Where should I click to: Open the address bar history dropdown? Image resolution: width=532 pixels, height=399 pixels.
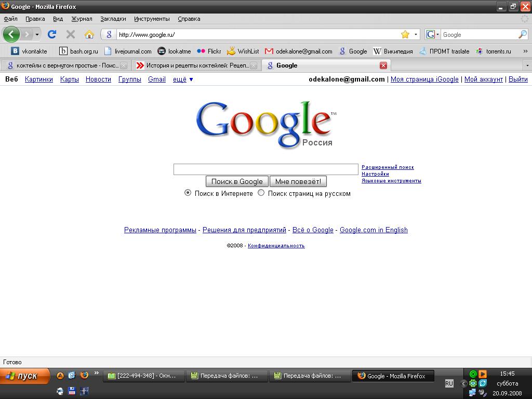coord(416,34)
